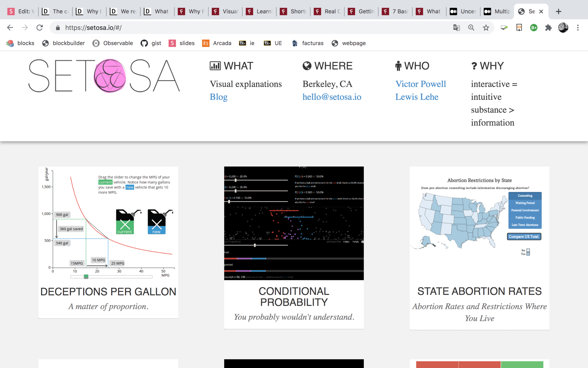Bookmark this page with the star icon
Screen dimensions: 588x368
point(486,28)
